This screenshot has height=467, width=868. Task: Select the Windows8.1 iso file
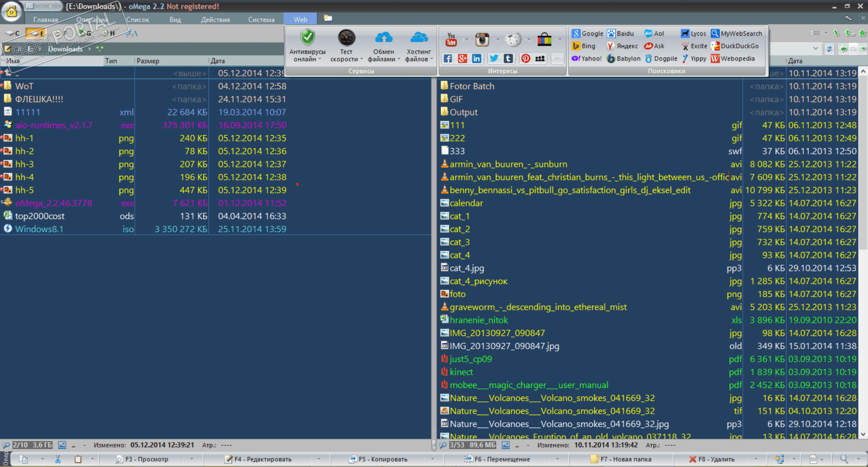click(39, 229)
